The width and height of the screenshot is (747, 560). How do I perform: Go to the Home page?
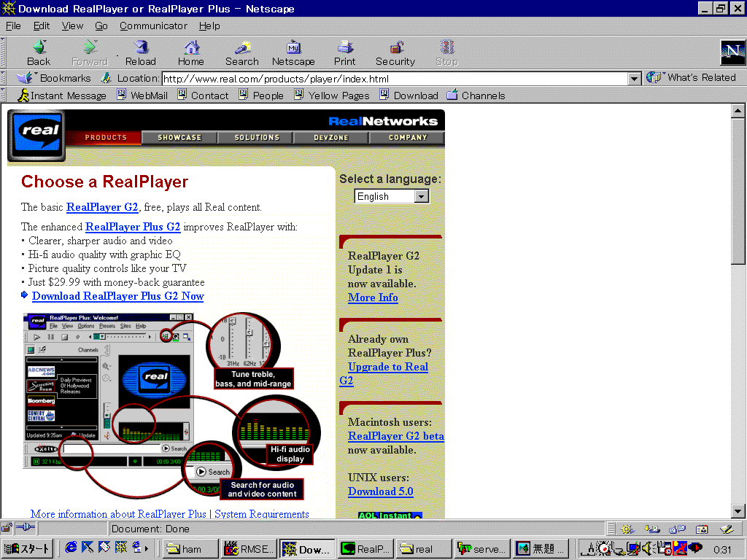[x=191, y=52]
